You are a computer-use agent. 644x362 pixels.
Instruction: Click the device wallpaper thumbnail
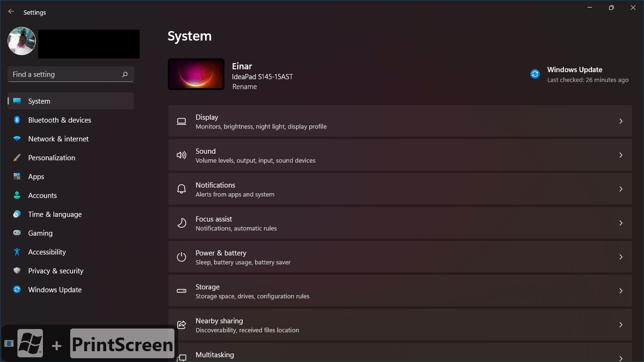(x=196, y=74)
